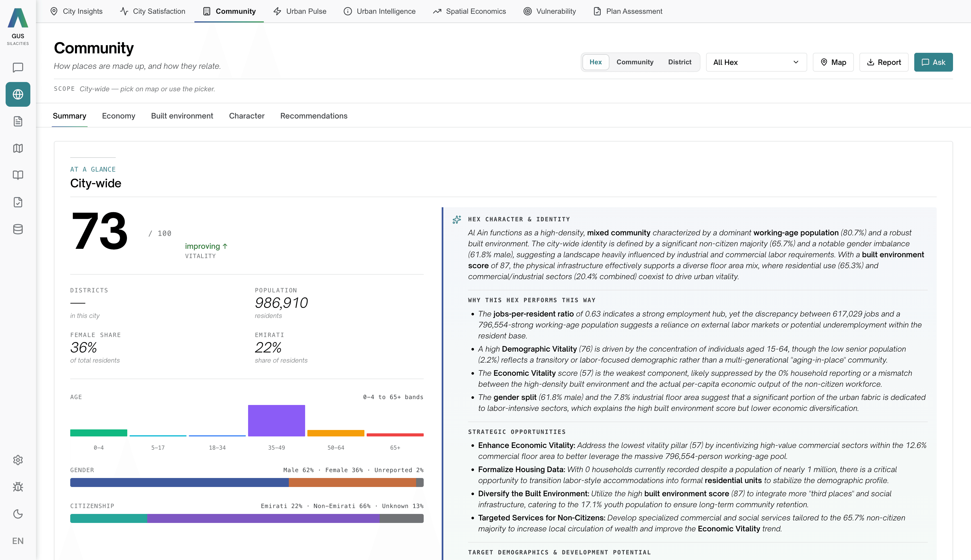Click the GUS Silacities logo

18,26
